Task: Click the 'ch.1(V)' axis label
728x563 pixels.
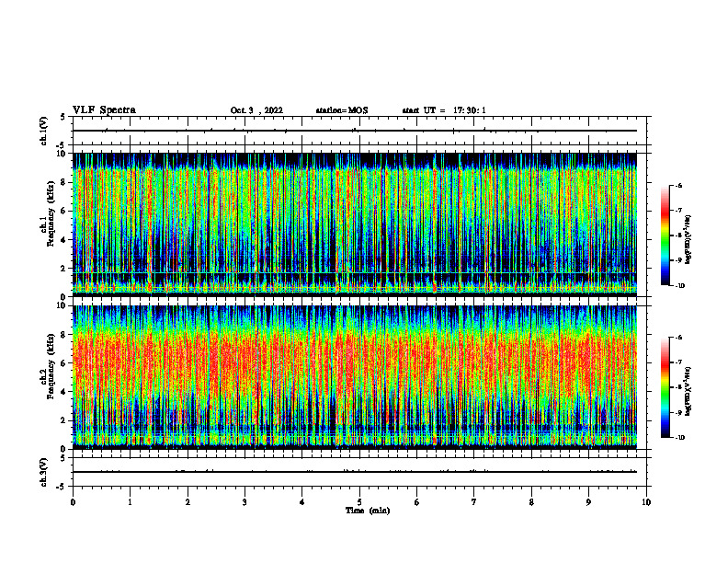Action: [x=44, y=131]
